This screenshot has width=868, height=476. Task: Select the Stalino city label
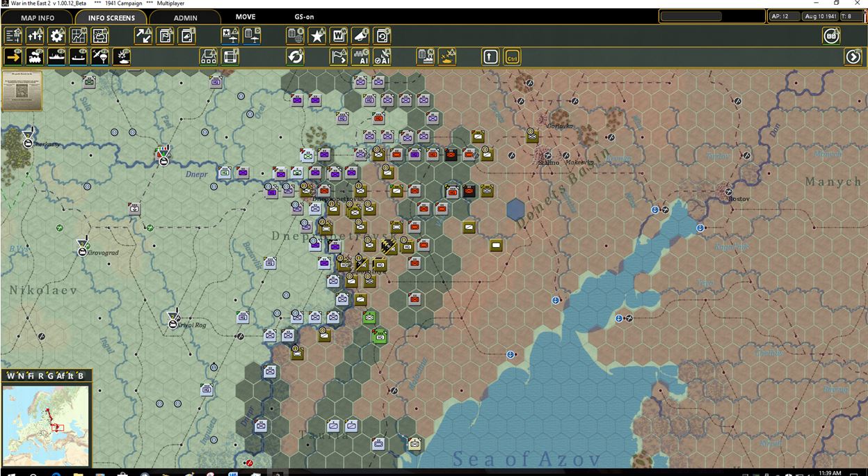click(x=549, y=163)
